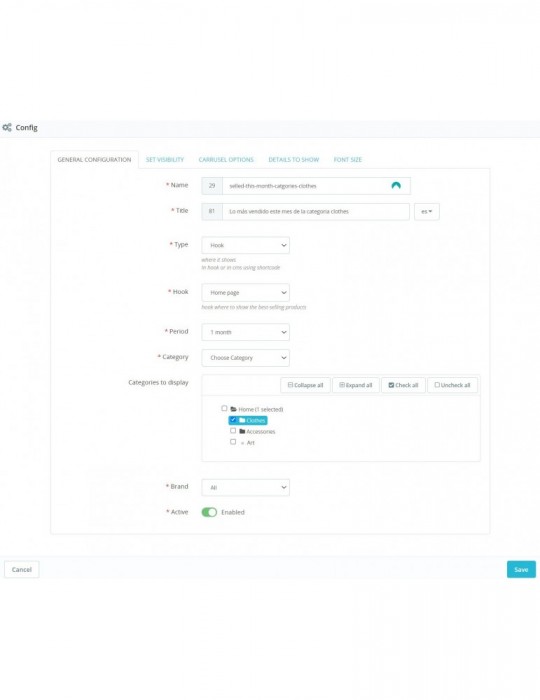Open the es language selector
The height and width of the screenshot is (700, 540).
pyautogui.click(x=427, y=212)
